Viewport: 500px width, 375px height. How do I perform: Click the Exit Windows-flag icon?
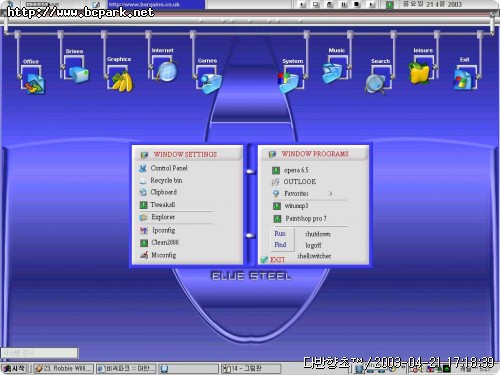coord(463,79)
